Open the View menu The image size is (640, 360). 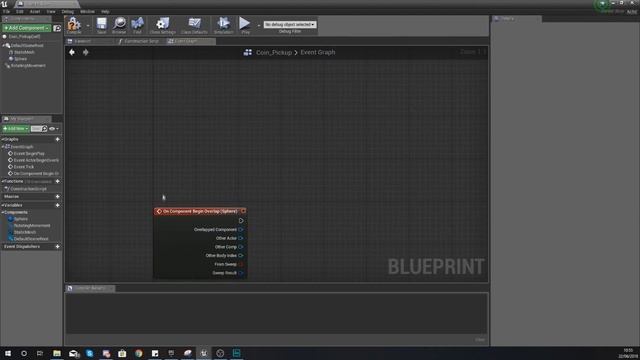(51, 11)
